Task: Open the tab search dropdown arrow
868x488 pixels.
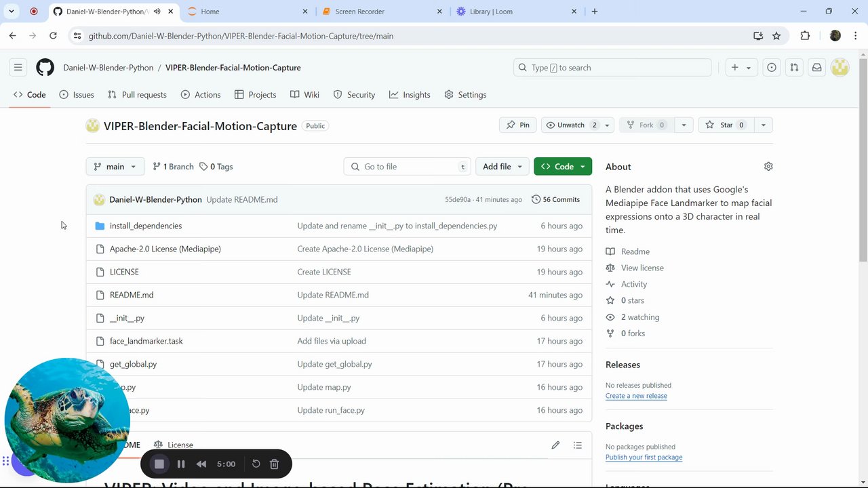Action: 12,12
